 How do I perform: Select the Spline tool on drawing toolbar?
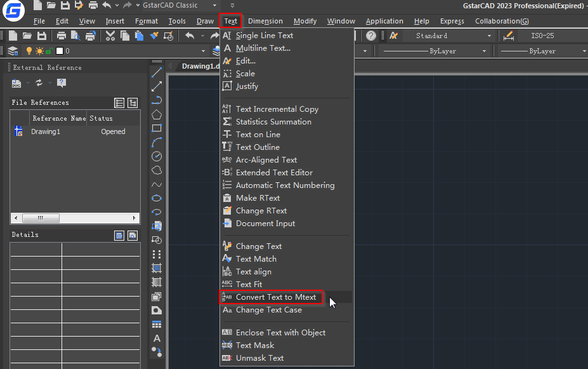tap(157, 184)
